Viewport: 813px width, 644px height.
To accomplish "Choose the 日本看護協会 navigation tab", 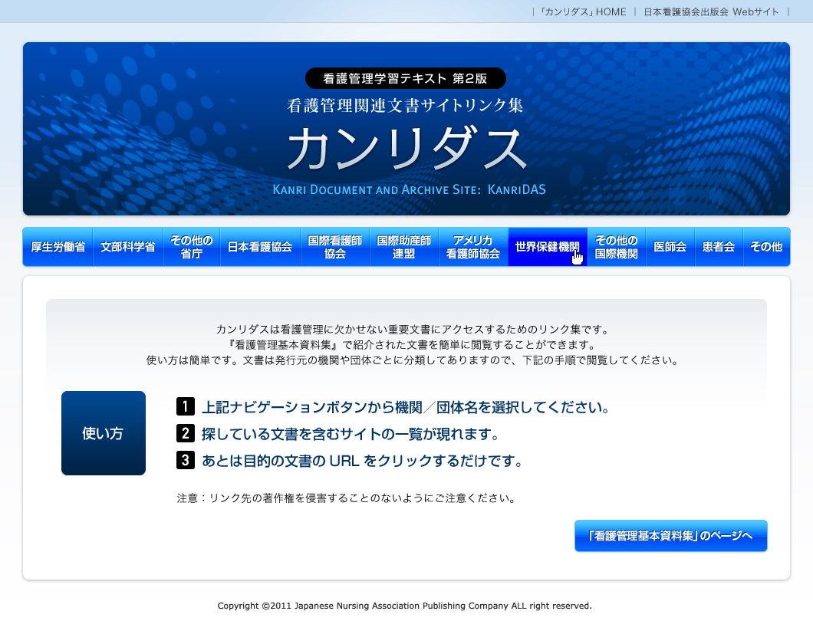I will (x=260, y=247).
